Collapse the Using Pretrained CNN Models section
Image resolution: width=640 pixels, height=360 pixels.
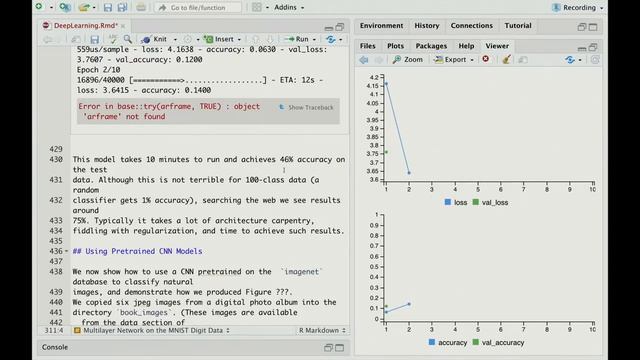point(67,251)
